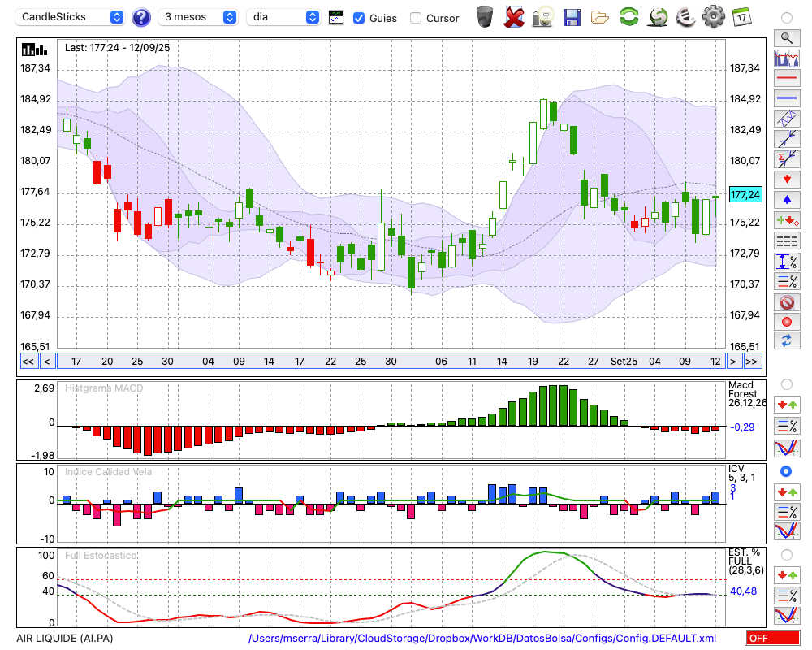Click the Set25 label on time axis
This screenshot has width=812, height=650.
[x=624, y=362]
